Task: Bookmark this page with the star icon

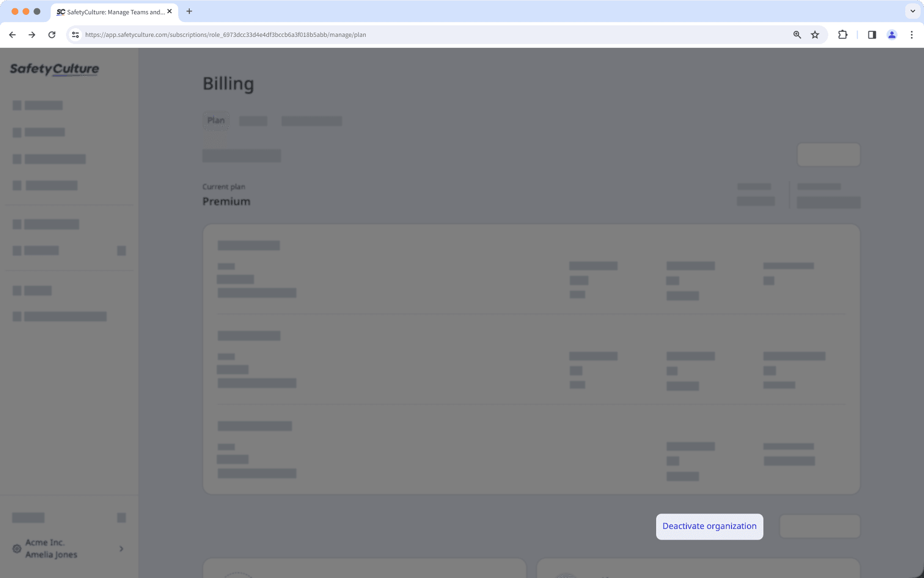Action: tap(815, 34)
